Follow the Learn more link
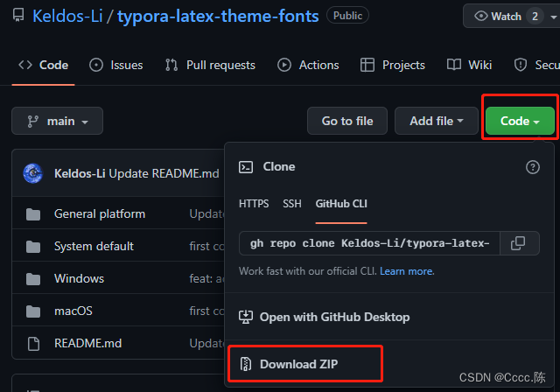The image size is (560, 392). [x=407, y=271]
